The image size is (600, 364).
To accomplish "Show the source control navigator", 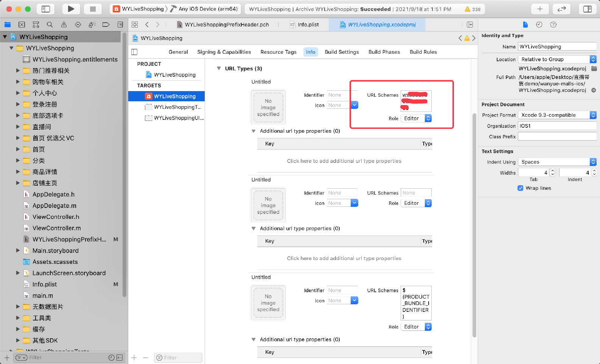I will tap(22, 25).
